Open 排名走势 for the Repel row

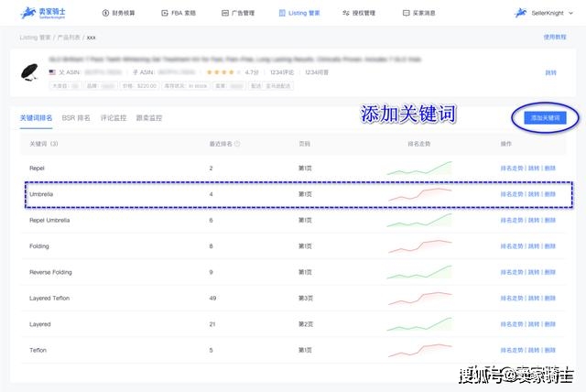point(512,169)
